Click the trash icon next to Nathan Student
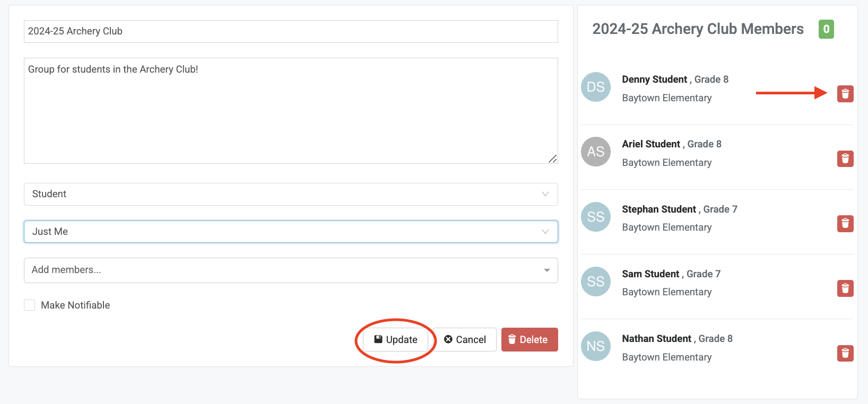The width and height of the screenshot is (868, 404). pos(845,353)
